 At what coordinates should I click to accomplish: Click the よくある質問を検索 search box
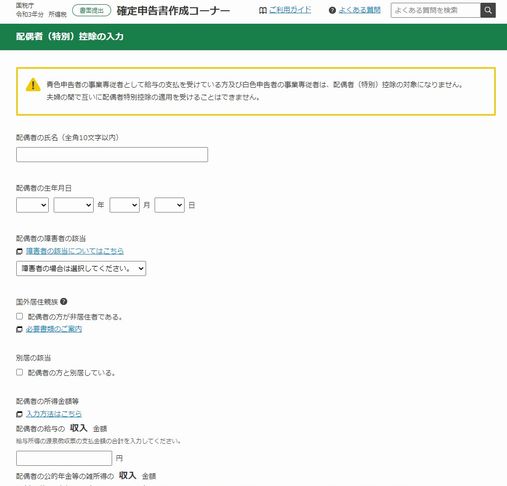click(x=436, y=10)
